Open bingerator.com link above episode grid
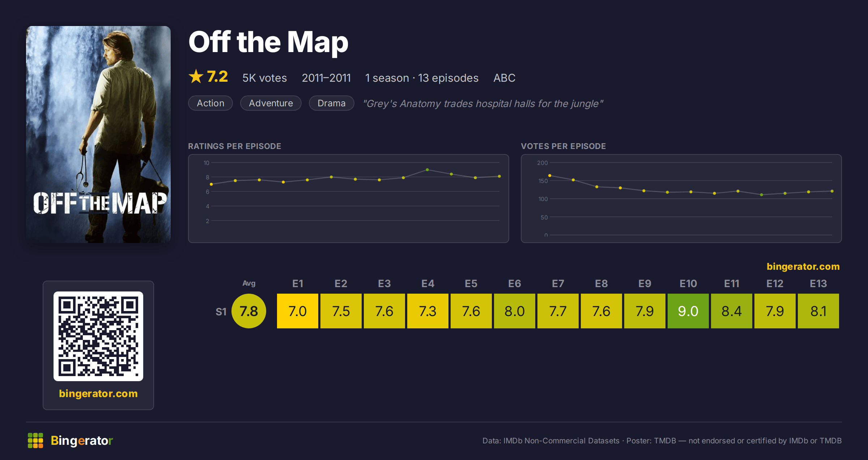Viewport: 868px width, 460px height. [803, 267]
